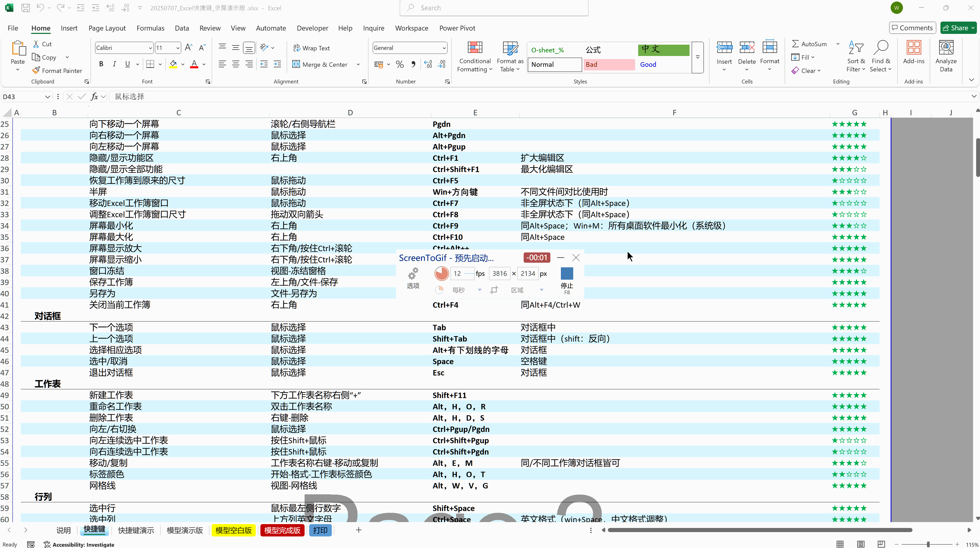This screenshot has height=548, width=980.
Task: Open the Formulas ribbon tab
Action: (150, 28)
